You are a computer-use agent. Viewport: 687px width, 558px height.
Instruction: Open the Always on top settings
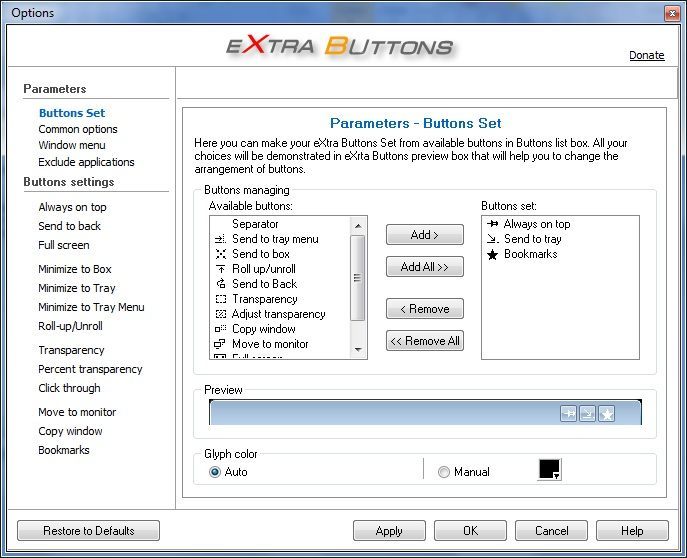[72, 207]
